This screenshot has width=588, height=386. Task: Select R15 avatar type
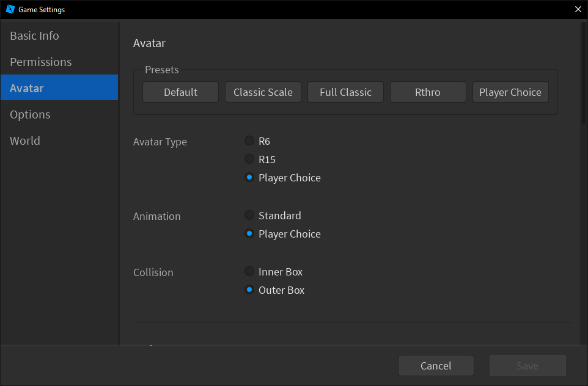coord(249,159)
